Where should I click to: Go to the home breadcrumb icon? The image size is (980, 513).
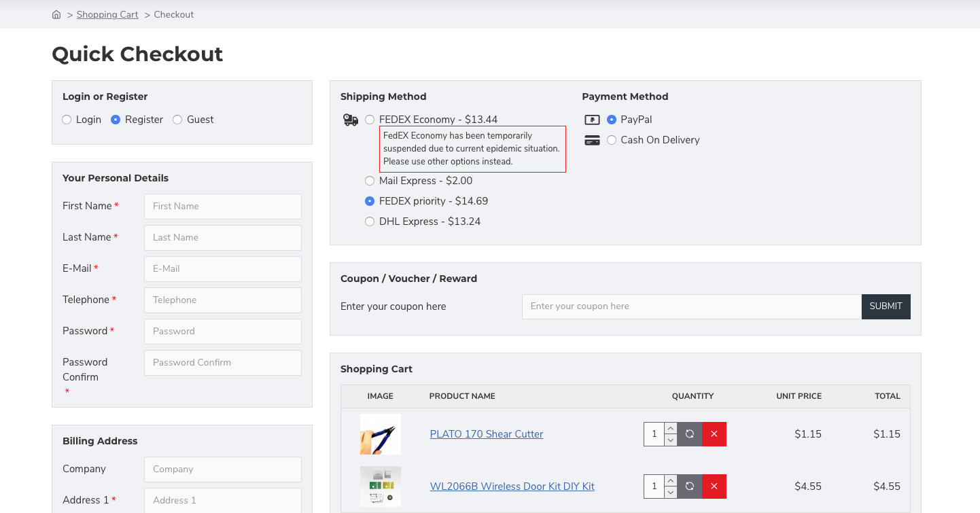point(56,14)
